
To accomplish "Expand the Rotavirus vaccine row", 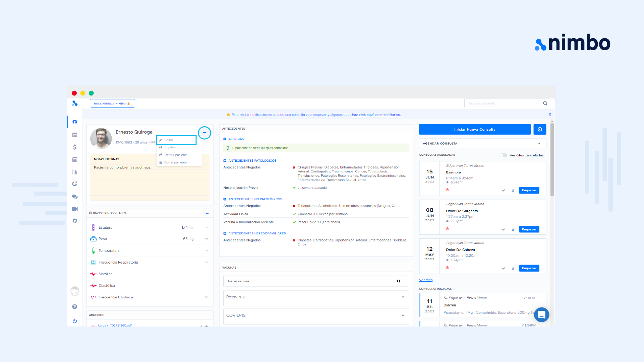I will pyautogui.click(x=403, y=297).
